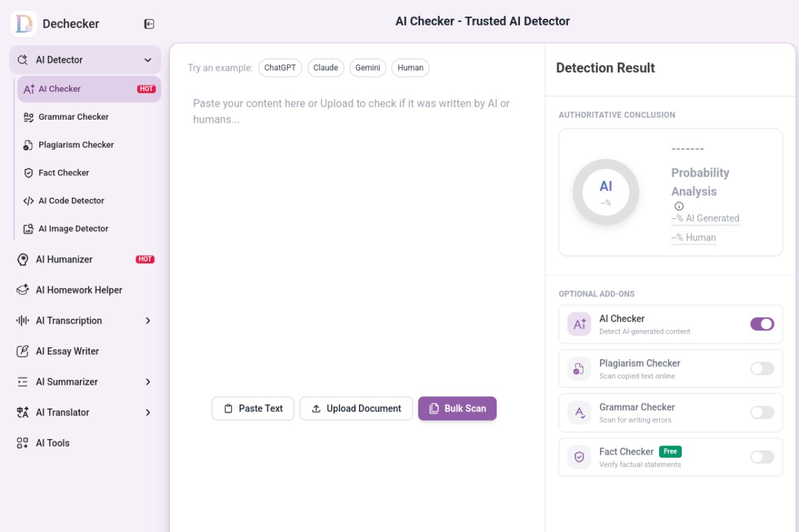Click the AI Tools grid icon
The image size is (799, 532).
coord(22,443)
